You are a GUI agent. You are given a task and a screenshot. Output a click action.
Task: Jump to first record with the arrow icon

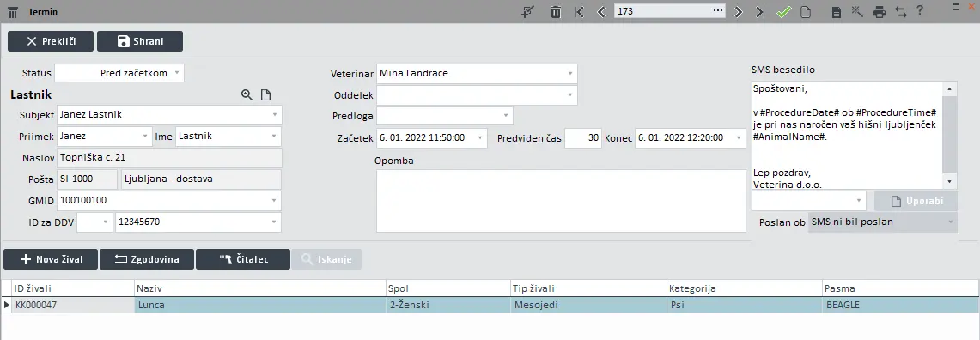(x=580, y=12)
